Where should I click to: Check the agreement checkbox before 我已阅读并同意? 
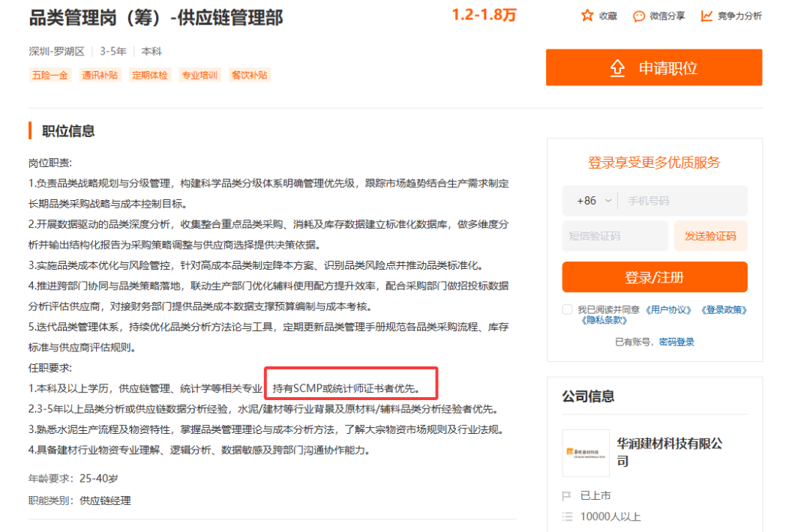(x=568, y=309)
